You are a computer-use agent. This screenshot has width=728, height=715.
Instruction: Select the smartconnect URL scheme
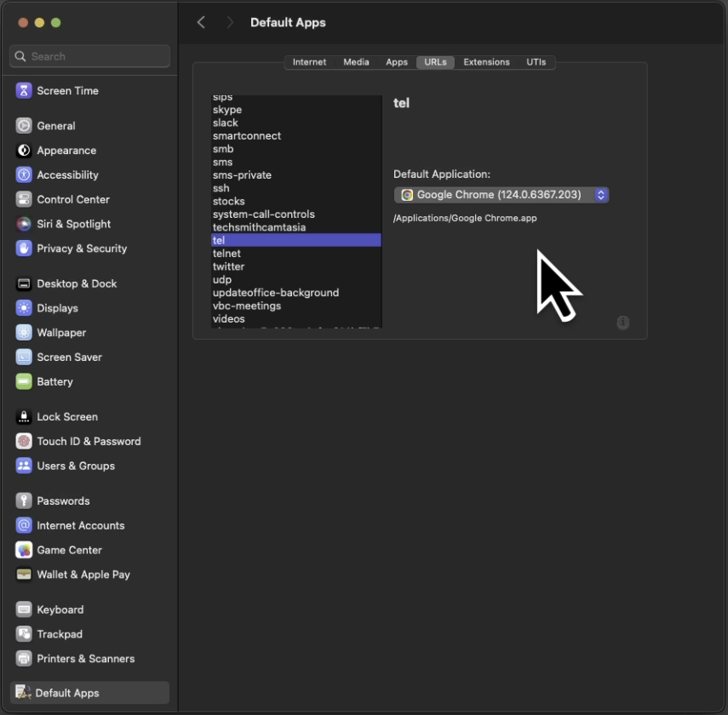click(x=296, y=136)
